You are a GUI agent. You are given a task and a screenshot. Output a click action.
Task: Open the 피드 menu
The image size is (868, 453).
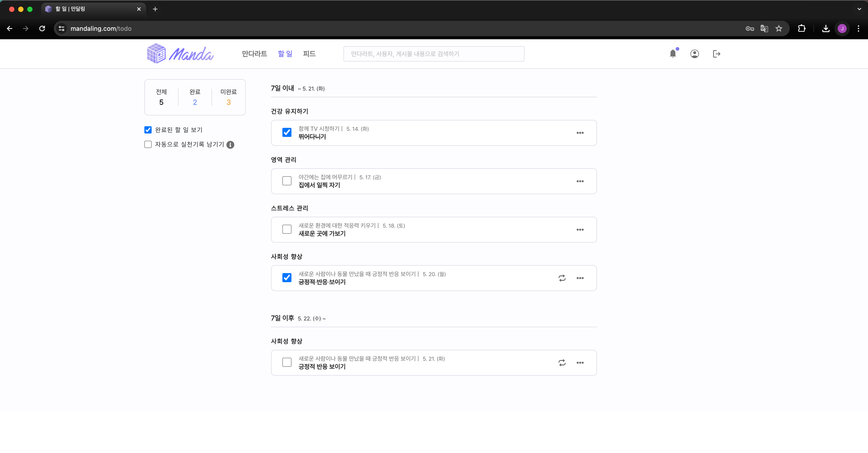point(309,54)
